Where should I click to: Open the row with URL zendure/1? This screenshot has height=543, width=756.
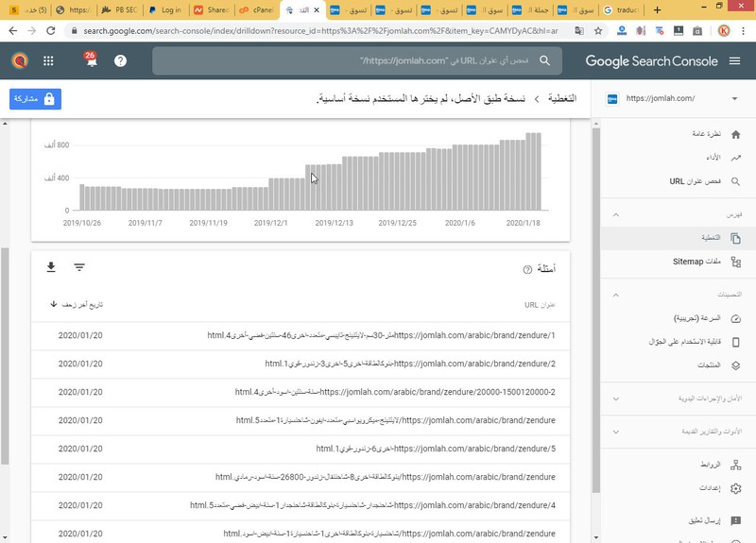(301, 335)
